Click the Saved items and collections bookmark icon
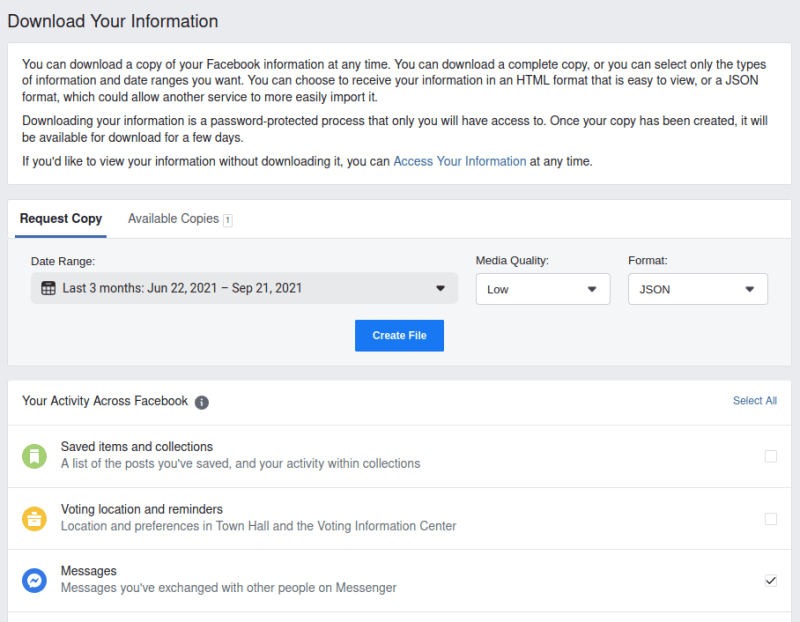The height and width of the screenshot is (622, 800). pyautogui.click(x=34, y=456)
